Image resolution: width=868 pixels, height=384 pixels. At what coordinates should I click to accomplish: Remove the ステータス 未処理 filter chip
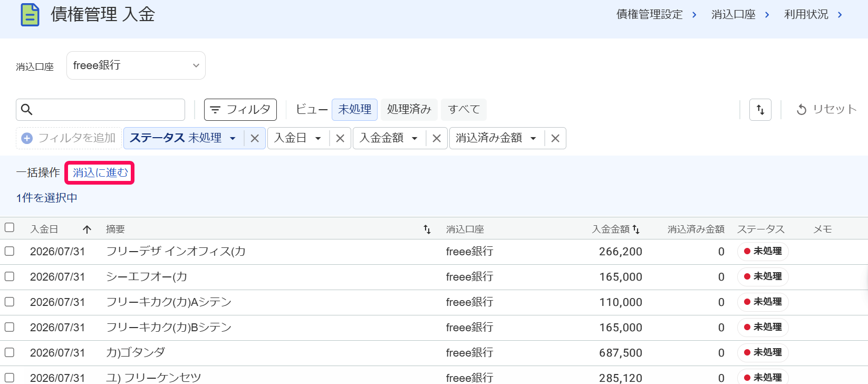point(255,138)
